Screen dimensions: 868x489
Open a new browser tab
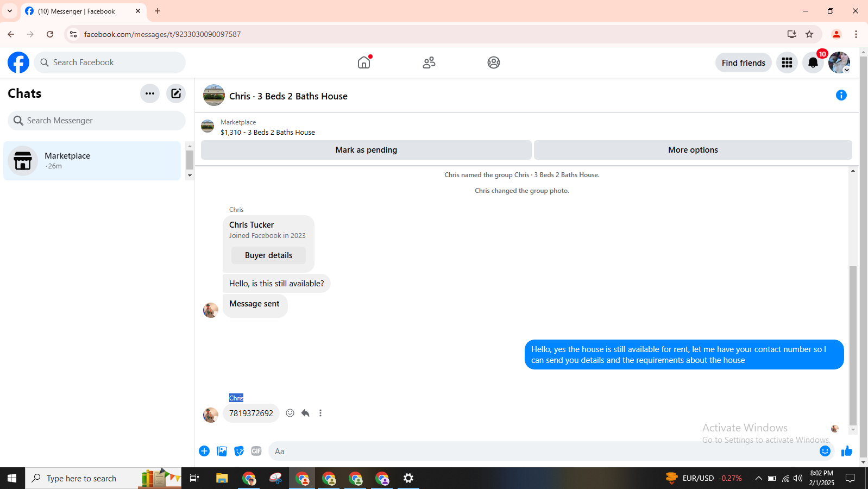pos(158,11)
